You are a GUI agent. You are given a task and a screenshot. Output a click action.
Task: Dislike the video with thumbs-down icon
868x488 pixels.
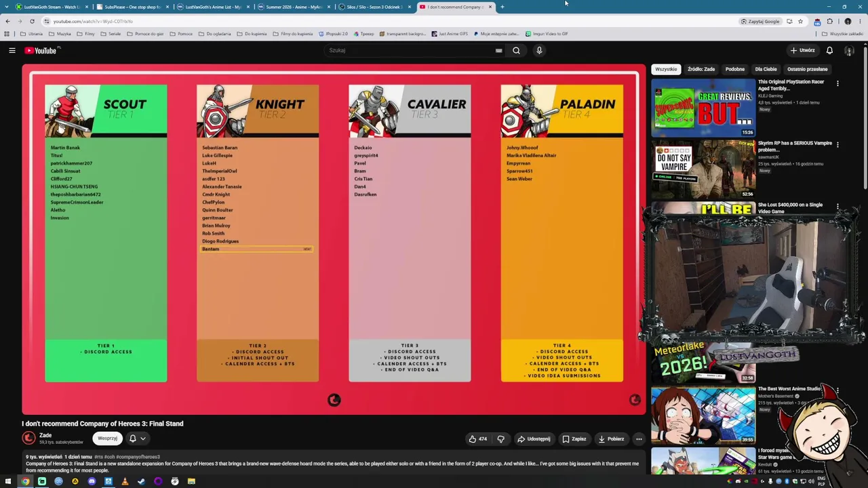coord(500,439)
